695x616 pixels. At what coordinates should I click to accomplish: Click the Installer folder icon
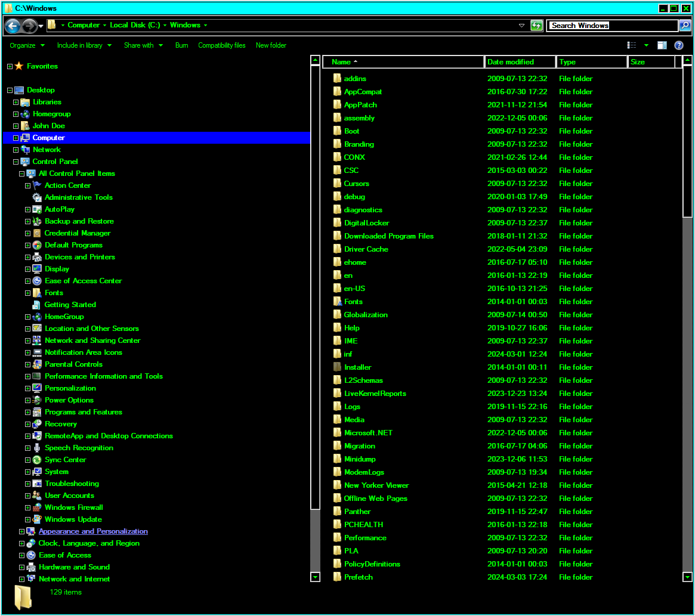(337, 367)
